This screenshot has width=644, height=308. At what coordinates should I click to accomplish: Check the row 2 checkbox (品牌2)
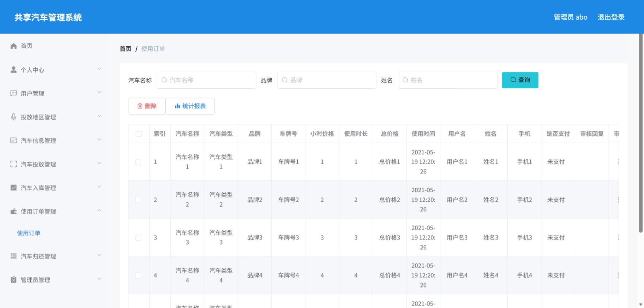point(138,200)
